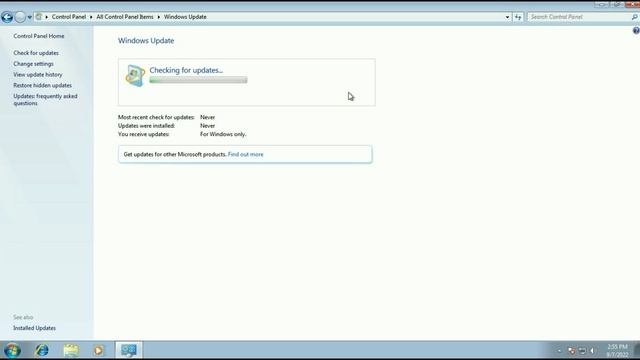The height and width of the screenshot is (360, 640).
Task: Click the Windows Update shield icon
Action: pyautogui.click(x=135, y=76)
